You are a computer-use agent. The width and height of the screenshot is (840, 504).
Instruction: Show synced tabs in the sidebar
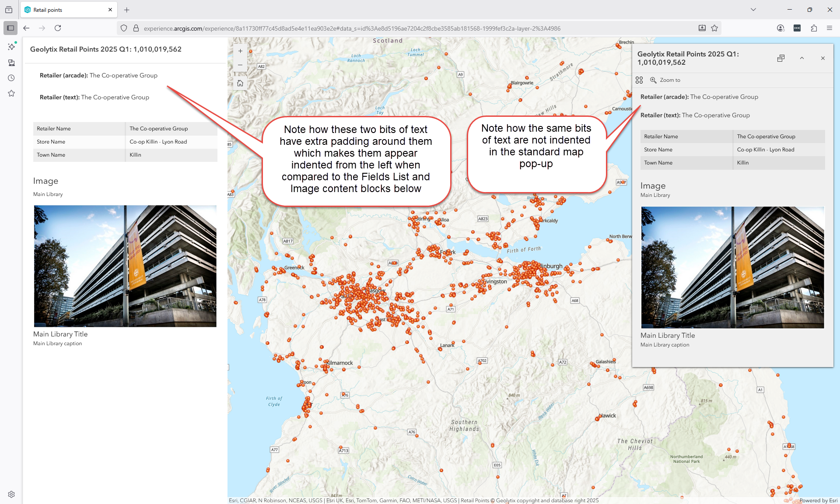11,63
